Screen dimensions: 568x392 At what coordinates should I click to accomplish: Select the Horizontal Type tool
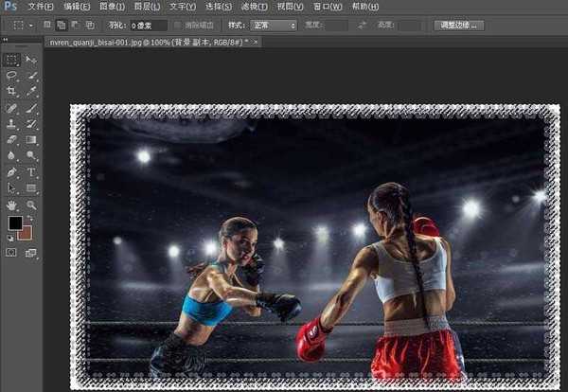tap(31, 172)
